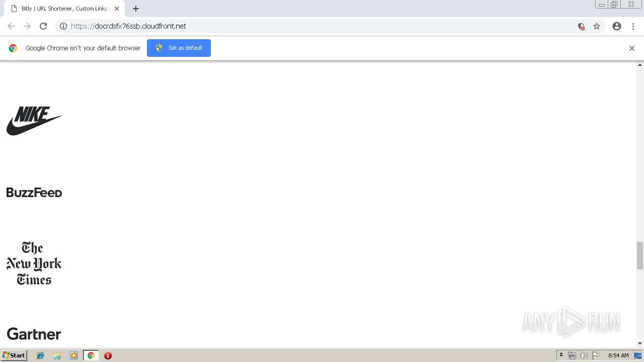
Task: Open Windows Media Player from taskbar
Action: 74,355
